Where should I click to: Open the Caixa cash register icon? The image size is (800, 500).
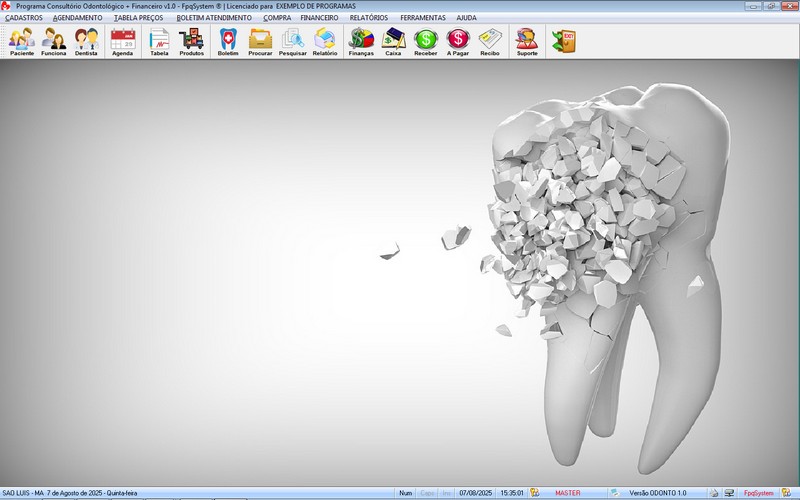[393, 40]
